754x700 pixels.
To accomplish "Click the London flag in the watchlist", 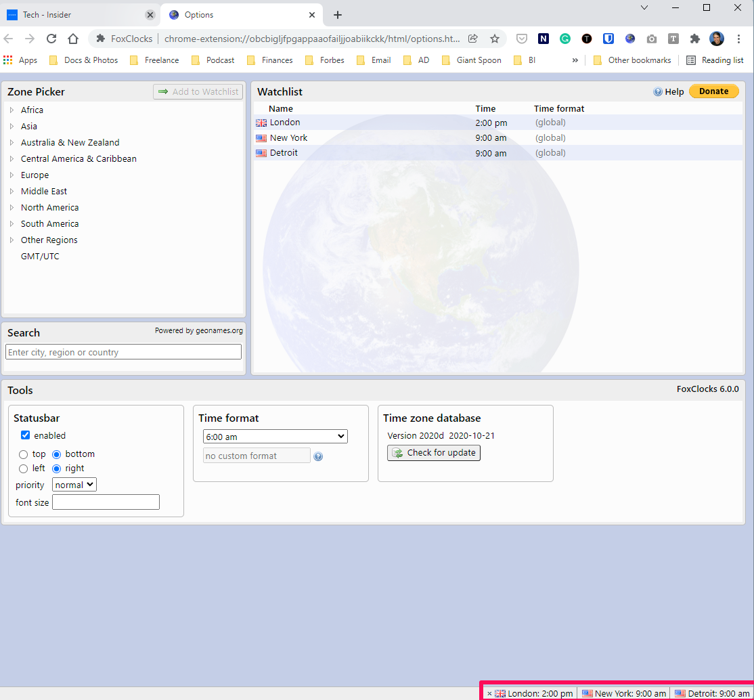I will point(261,123).
